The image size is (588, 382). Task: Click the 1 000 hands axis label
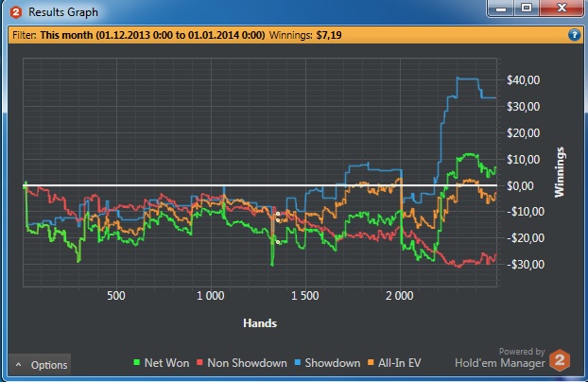[x=211, y=296]
